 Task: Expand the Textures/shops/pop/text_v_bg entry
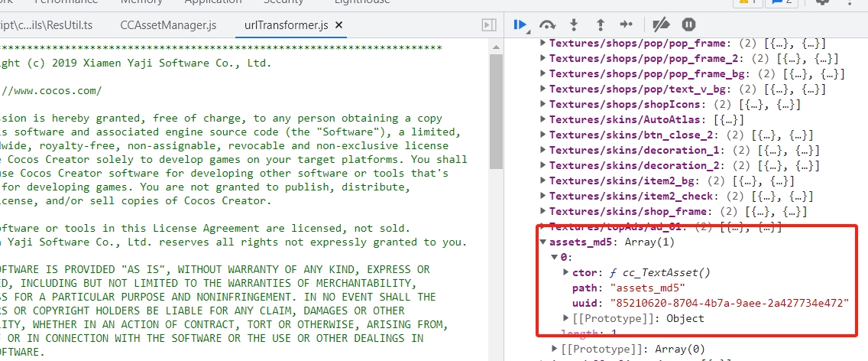click(x=543, y=89)
